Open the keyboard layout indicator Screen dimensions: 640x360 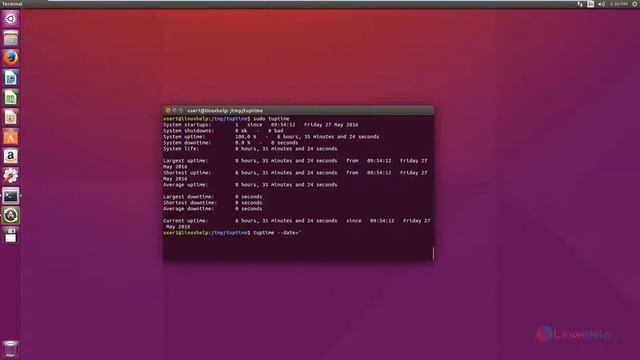point(591,4)
